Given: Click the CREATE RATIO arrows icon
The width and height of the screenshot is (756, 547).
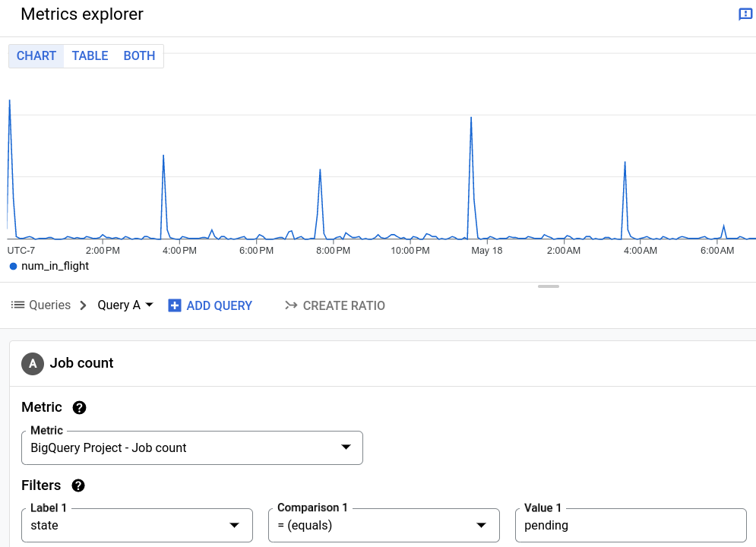Looking at the screenshot, I should point(292,305).
